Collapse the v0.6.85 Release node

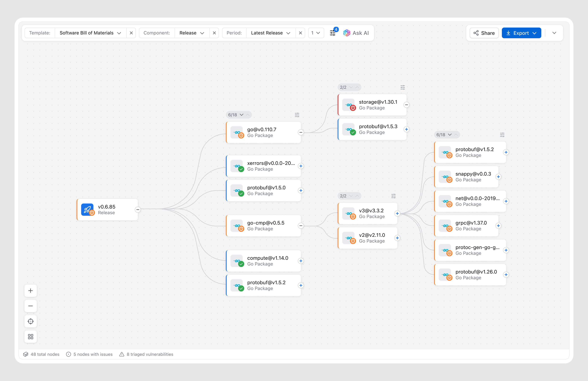[138, 209]
